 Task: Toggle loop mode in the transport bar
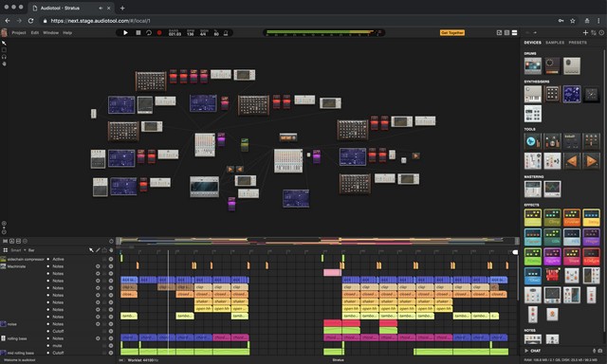149,33
